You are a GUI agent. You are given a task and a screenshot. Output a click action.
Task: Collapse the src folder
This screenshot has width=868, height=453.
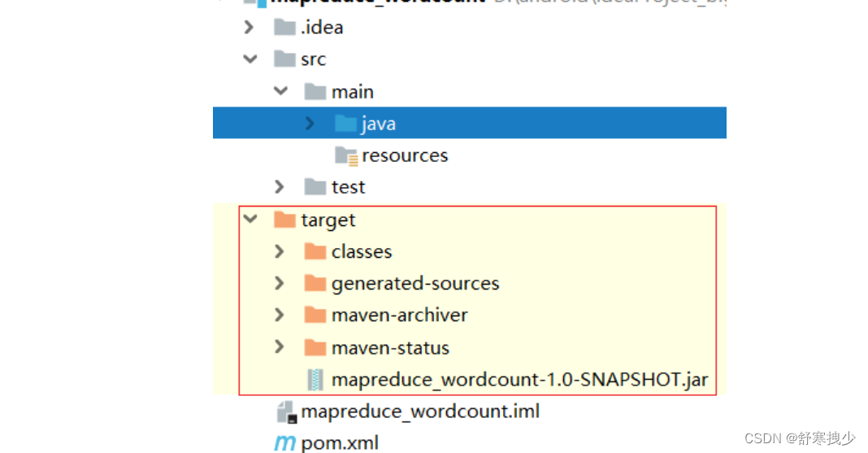(250, 59)
